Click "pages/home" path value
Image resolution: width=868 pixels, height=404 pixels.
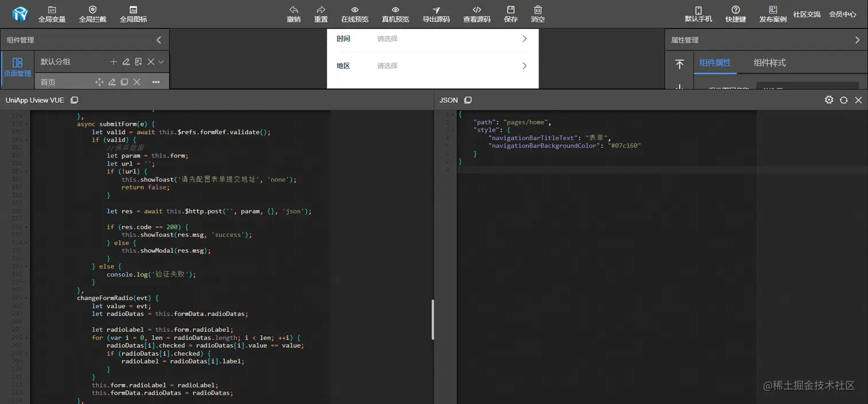[x=527, y=122]
